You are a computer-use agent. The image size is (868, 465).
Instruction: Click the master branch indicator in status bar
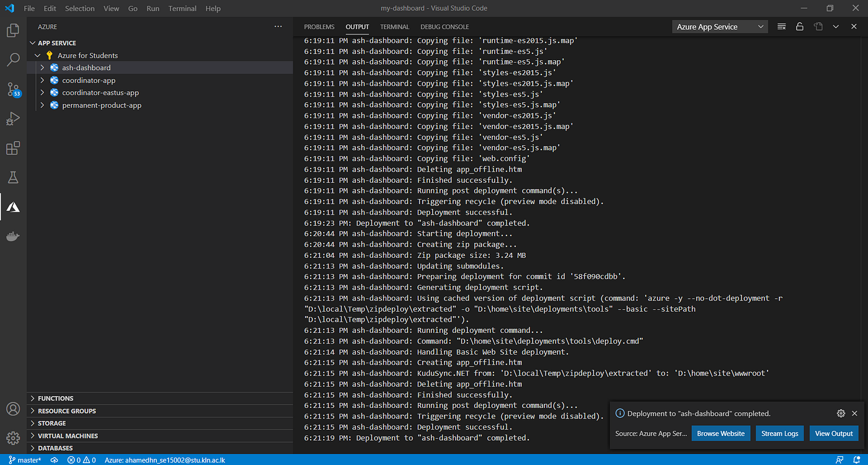click(24, 459)
